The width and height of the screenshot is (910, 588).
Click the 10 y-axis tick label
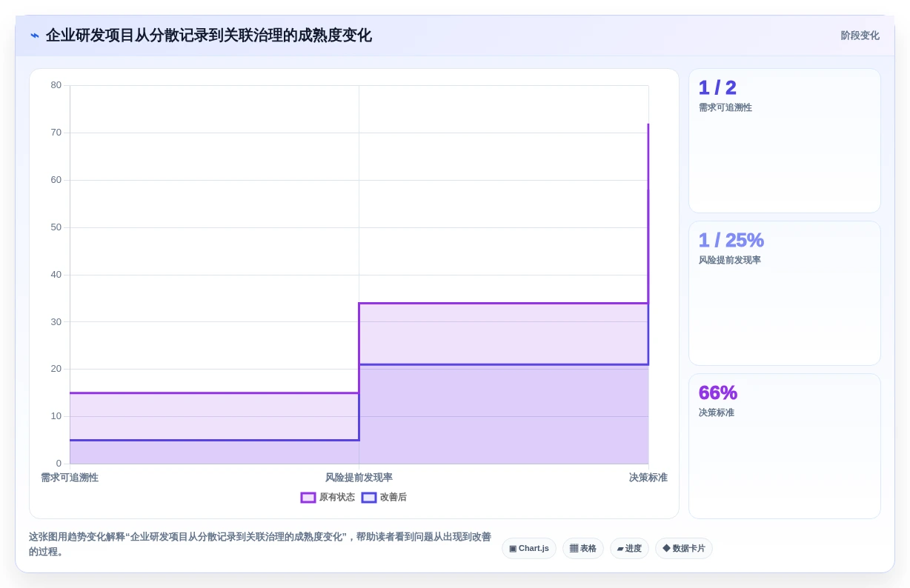(56, 416)
